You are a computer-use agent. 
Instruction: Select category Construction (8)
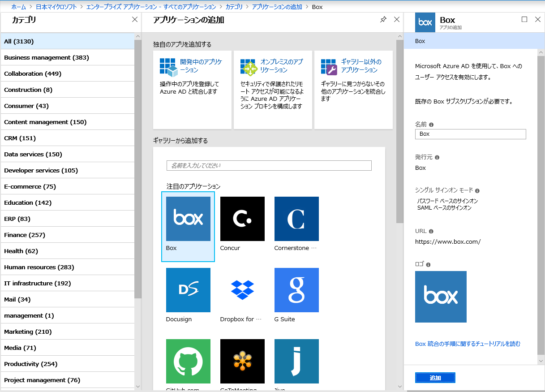point(68,90)
